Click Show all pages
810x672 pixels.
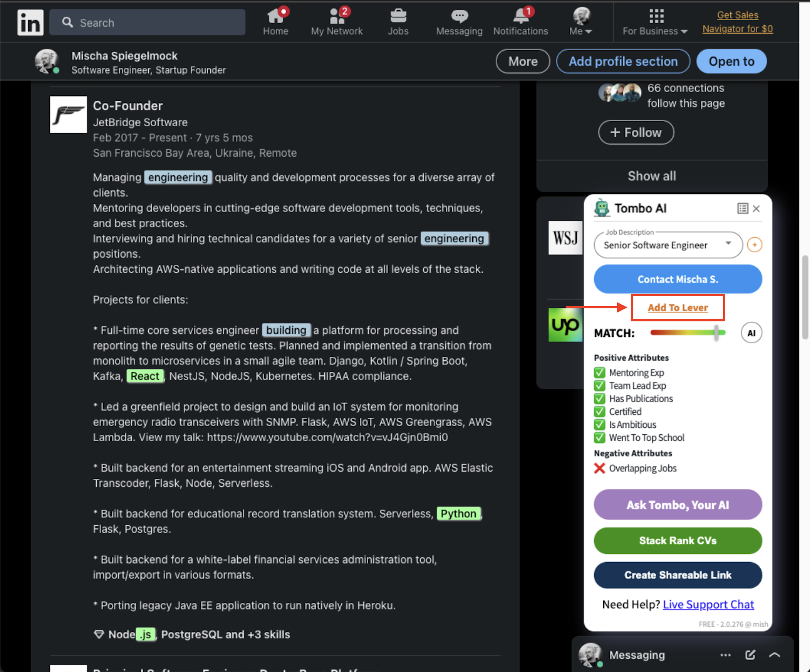652,176
